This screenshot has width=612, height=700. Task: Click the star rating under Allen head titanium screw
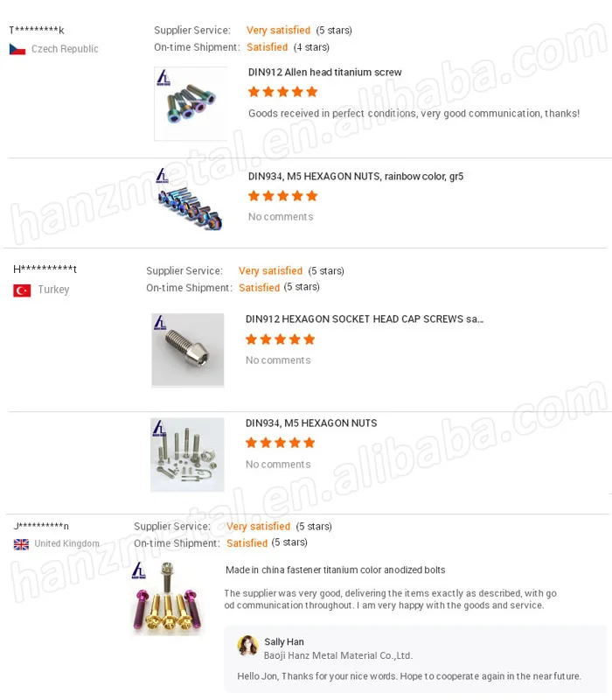pos(282,92)
